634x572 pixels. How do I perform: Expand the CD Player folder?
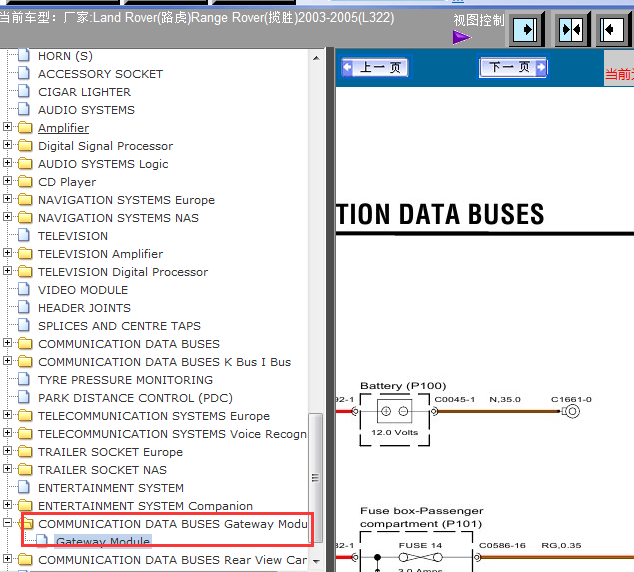[x=7, y=181]
